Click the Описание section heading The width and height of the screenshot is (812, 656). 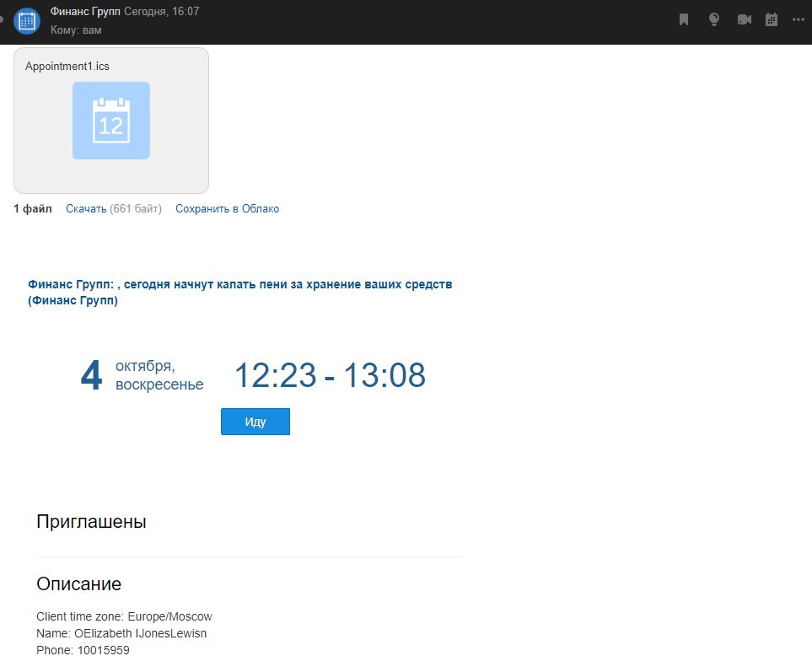coord(78,584)
